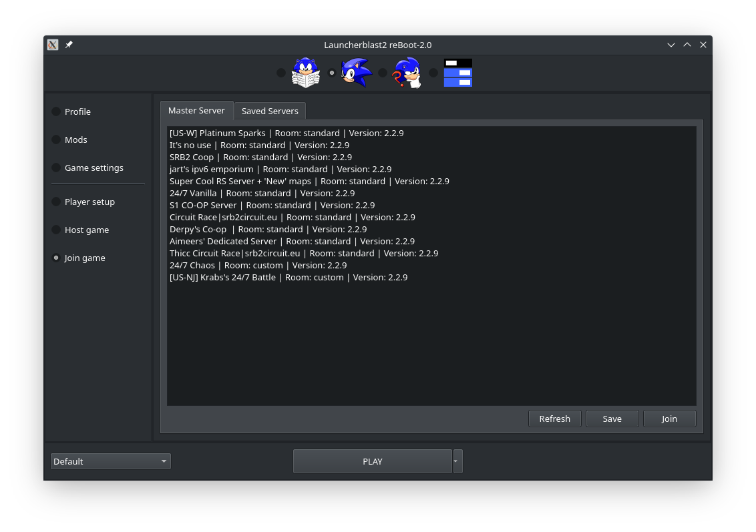Select the Sonic reading newspaper icon
This screenshot has height=532, width=756.
click(306, 73)
